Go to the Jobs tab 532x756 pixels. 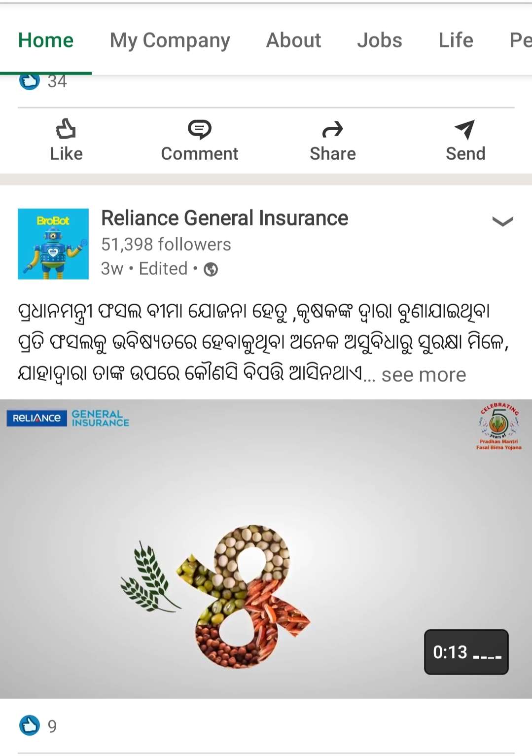coord(380,40)
